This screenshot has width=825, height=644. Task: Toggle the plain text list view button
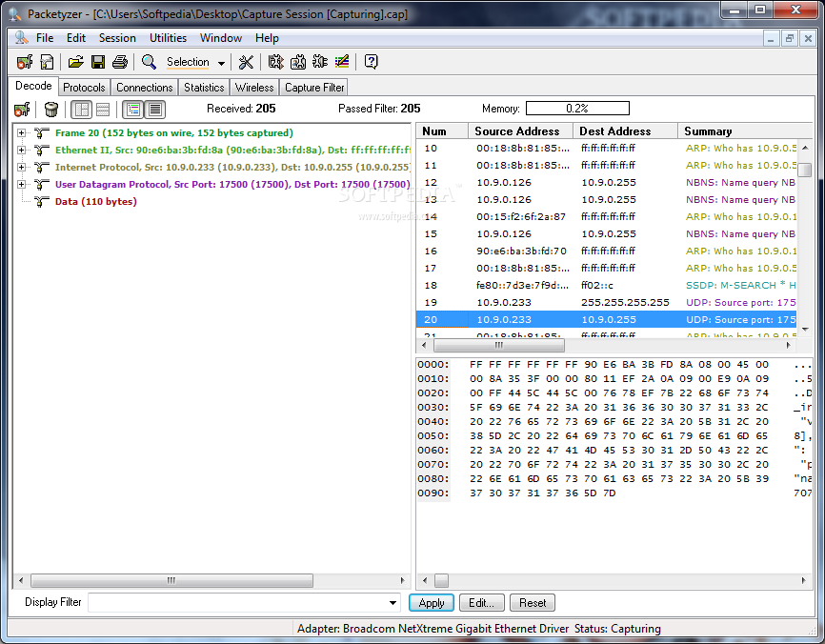click(154, 110)
